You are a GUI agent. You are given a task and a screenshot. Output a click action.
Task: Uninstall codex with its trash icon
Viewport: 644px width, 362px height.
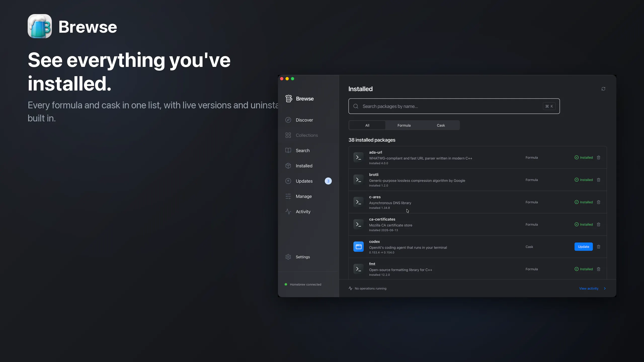pyautogui.click(x=599, y=247)
